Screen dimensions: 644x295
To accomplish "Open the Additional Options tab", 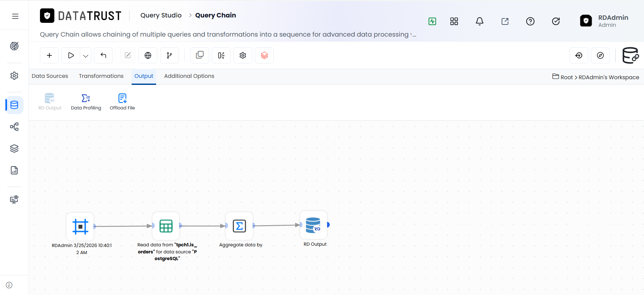I will (189, 76).
